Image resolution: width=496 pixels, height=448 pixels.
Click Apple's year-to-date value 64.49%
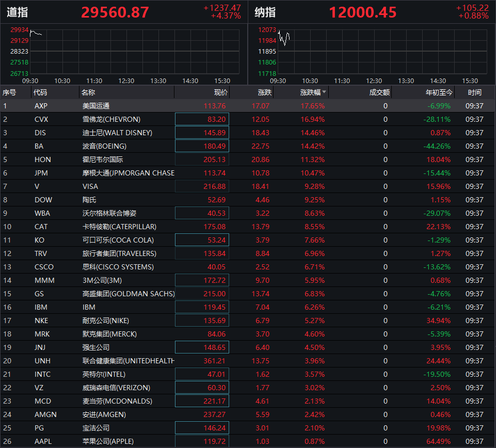(x=438, y=441)
